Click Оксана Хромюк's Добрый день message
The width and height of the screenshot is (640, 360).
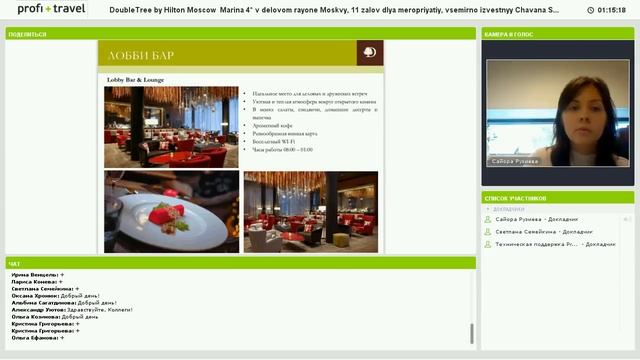tap(56, 296)
